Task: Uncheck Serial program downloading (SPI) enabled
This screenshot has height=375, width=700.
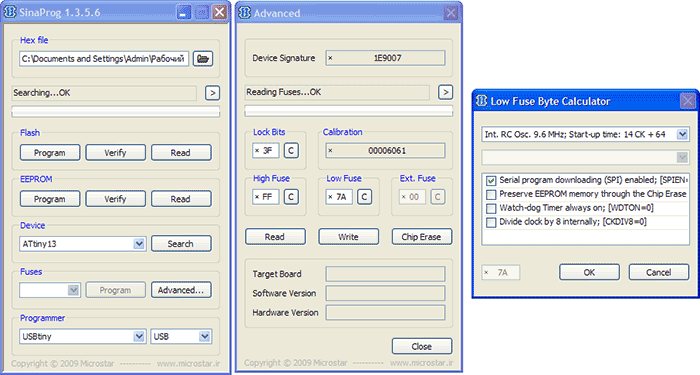Action: 491,180
